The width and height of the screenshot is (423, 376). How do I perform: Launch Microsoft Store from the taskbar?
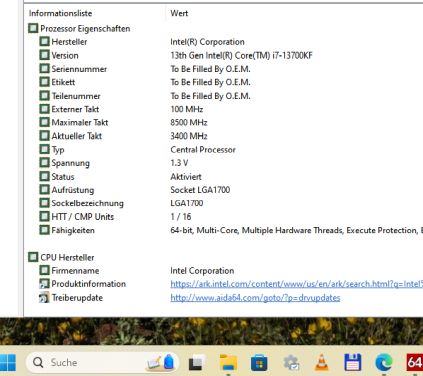click(259, 363)
